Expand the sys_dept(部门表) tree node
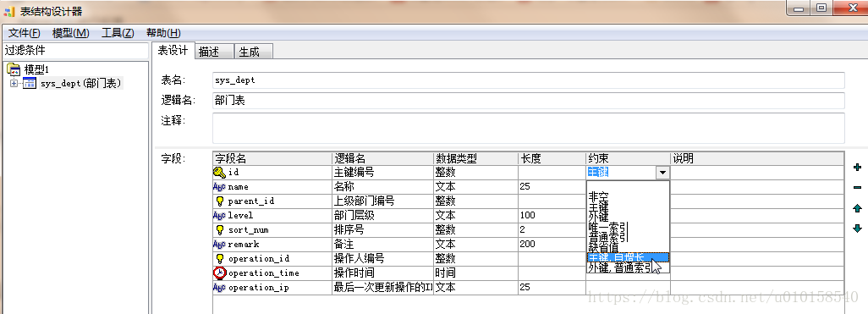Image resolution: width=868 pixels, height=314 pixels. (14, 84)
